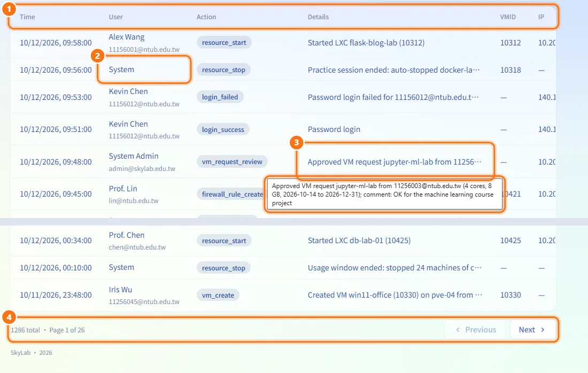This screenshot has height=373, width=588.
Task: Click the vm_request_review action badge
Action: 232,162
